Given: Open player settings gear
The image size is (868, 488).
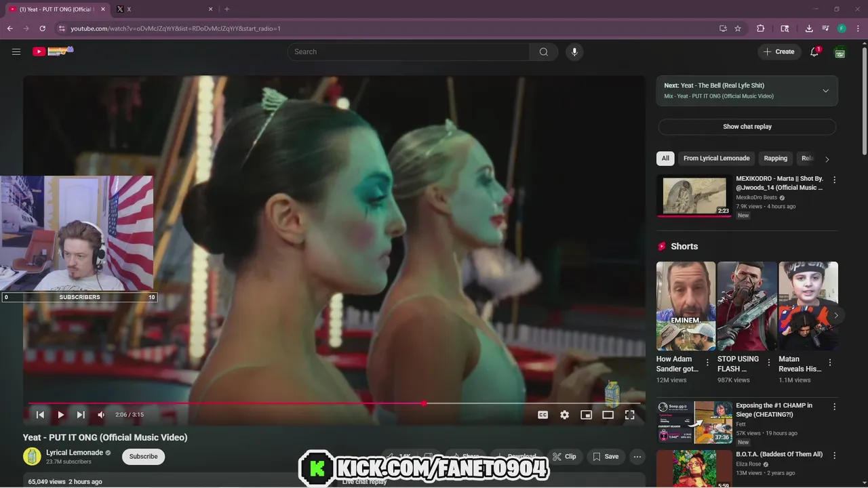Looking at the screenshot, I should pos(564,415).
